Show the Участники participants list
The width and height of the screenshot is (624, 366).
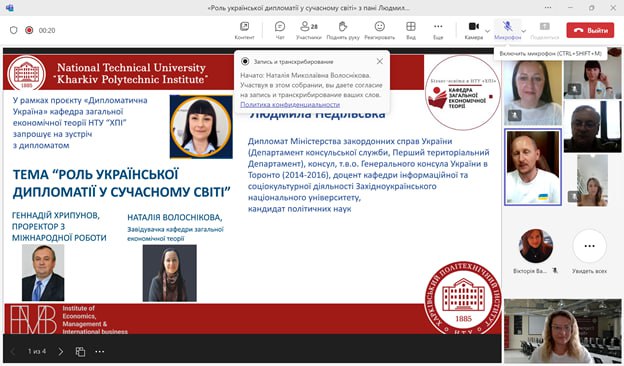(308, 30)
